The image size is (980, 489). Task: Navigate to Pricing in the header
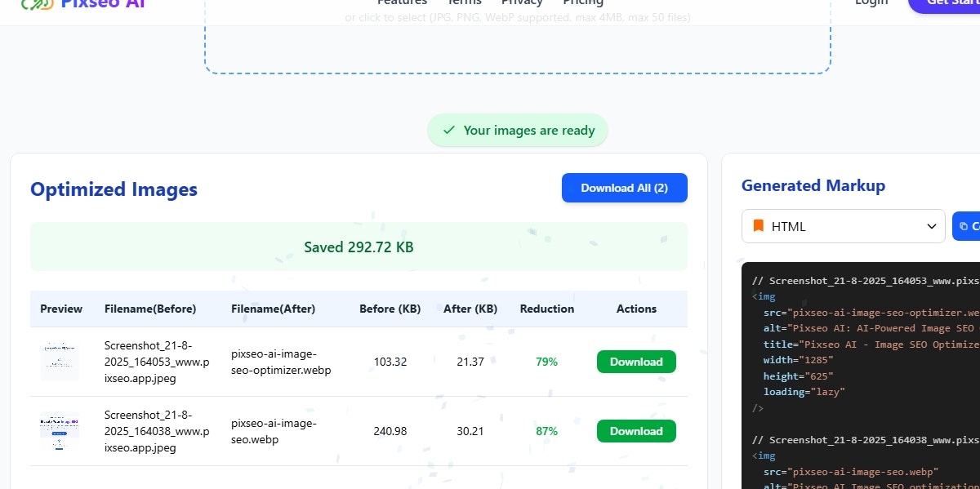pos(583,2)
